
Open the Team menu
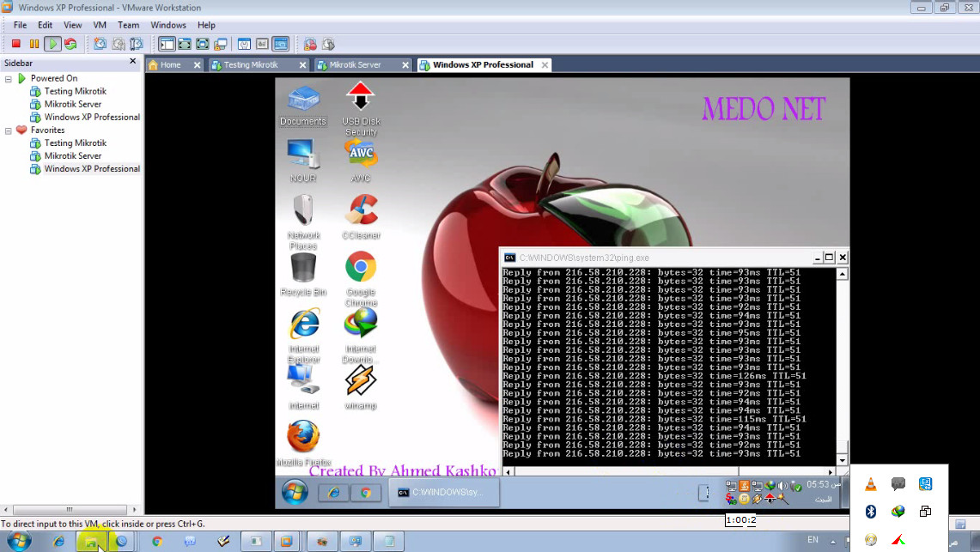point(128,25)
